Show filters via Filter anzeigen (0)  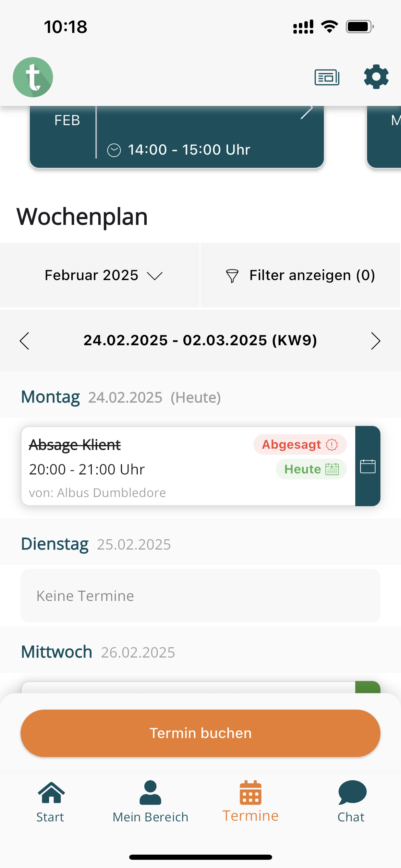point(312,275)
